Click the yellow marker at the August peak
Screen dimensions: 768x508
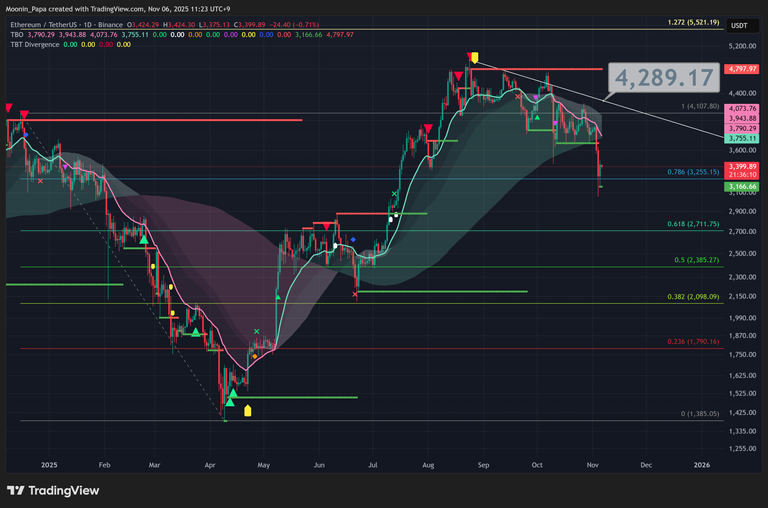[476, 58]
